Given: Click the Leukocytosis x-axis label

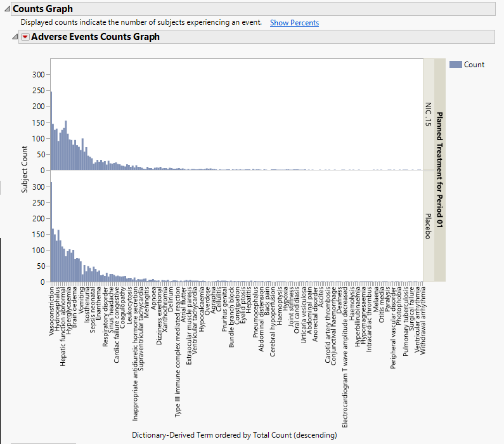Looking at the screenshot, I should coord(129,306).
